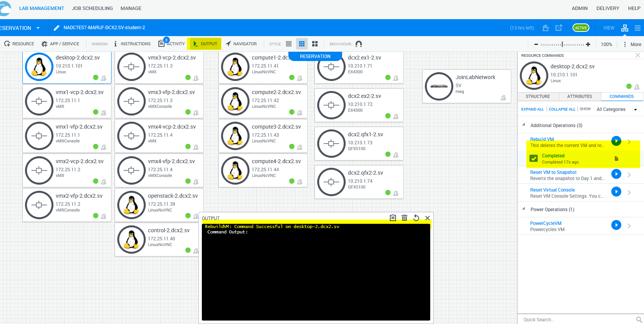Collapse the Additional Operations section
Viewport: 644px width, 324px height.
(x=524, y=125)
